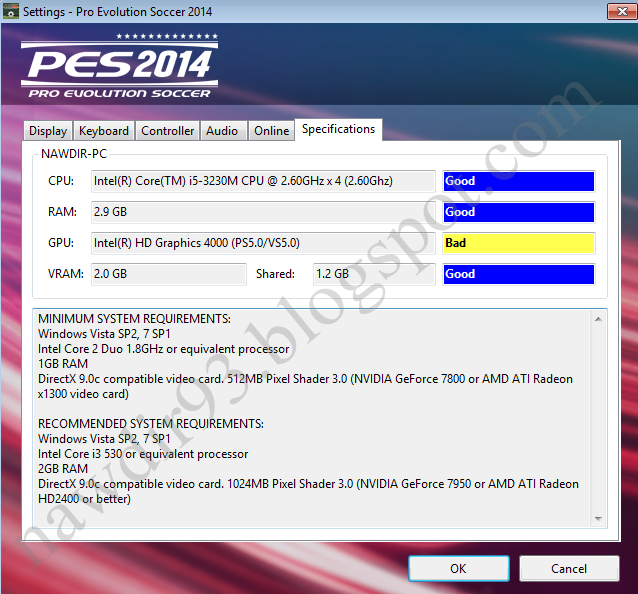Confirm settings with the OK button
Image resolution: width=638 pixels, height=594 pixels.
(x=459, y=568)
